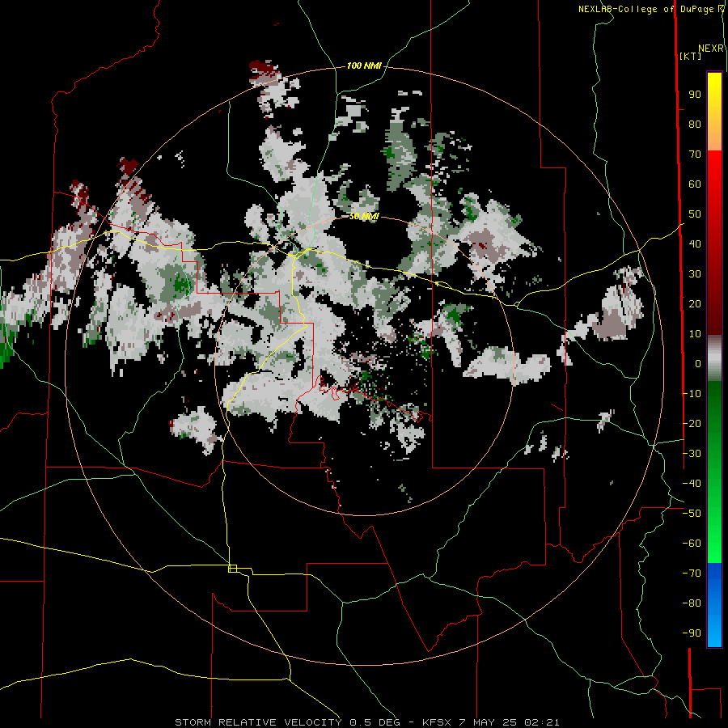Click the -80 scale value
Screen dimensions: 728x728
tap(692, 603)
